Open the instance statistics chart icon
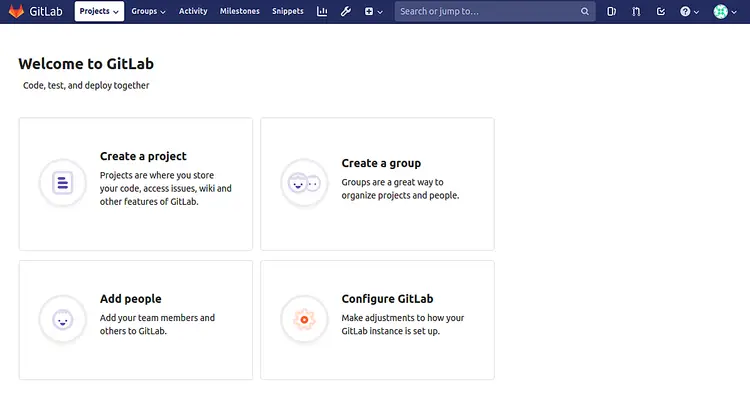 322,12
